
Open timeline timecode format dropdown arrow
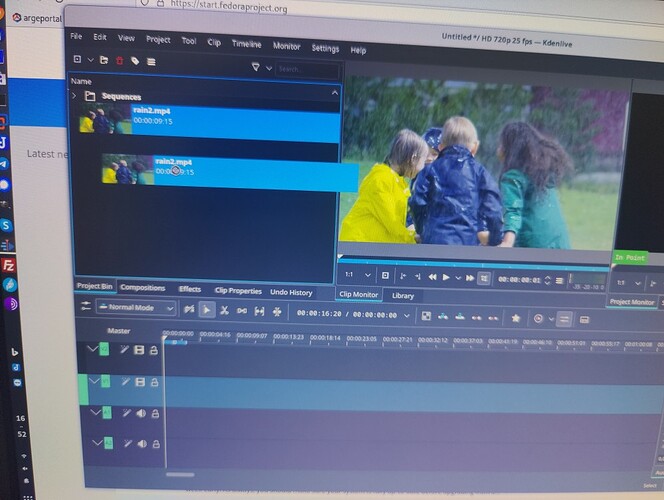407,316
